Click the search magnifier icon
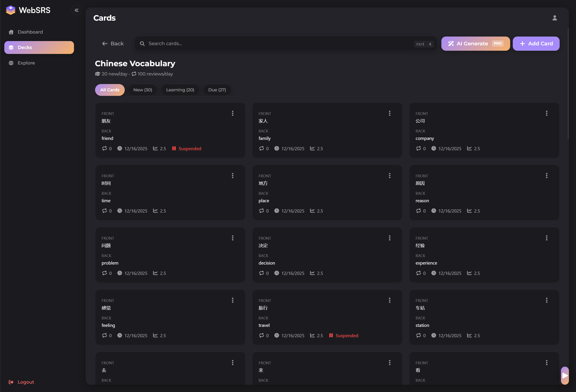Viewport: 576px width, 392px height. click(x=142, y=44)
